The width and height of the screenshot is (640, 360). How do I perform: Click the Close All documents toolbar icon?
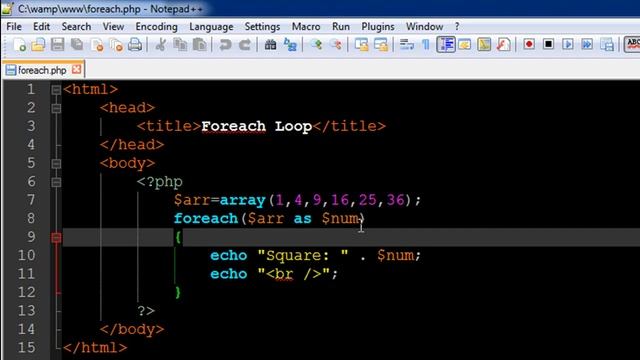116,44
